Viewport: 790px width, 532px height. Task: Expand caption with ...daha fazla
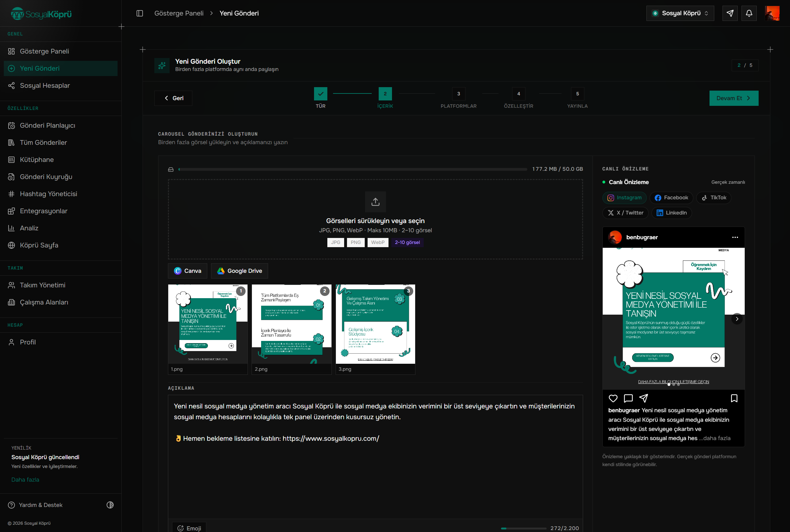coord(714,438)
